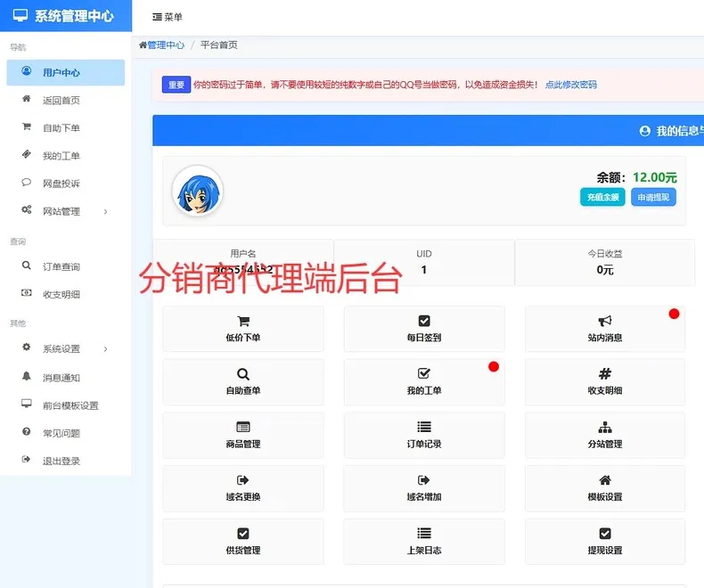Open the 模板设置 home icon tile
The height and width of the screenshot is (588, 704).
tap(605, 481)
